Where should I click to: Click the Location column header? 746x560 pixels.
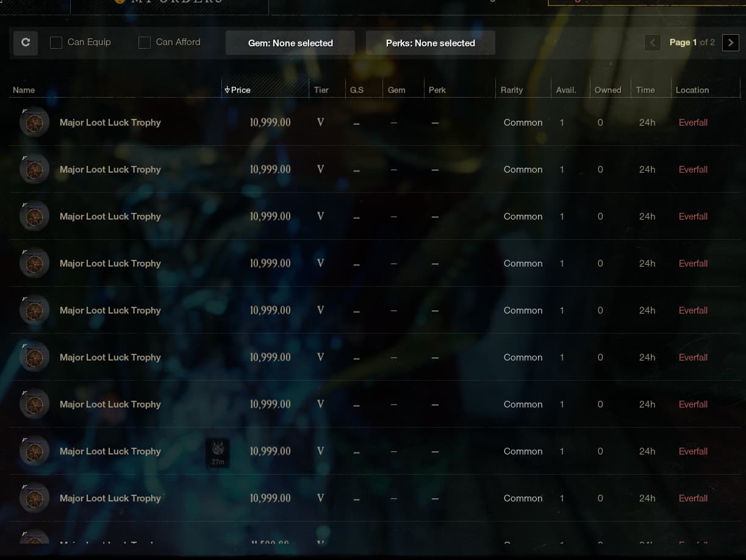tap(692, 90)
